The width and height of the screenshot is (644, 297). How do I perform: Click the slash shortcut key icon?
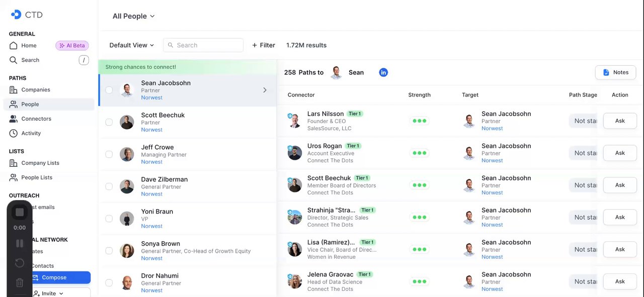[x=84, y=60]
